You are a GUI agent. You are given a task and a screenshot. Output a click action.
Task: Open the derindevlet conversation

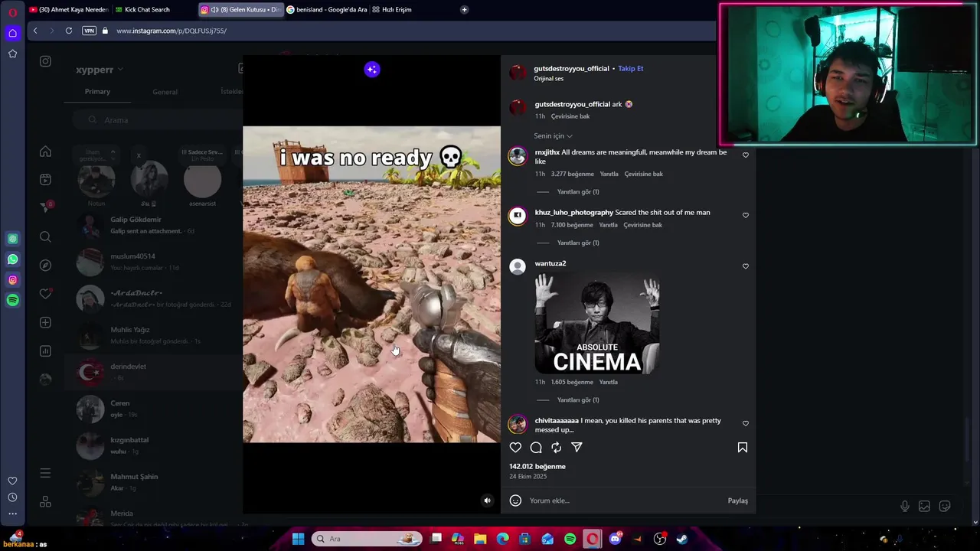point(153,372)
